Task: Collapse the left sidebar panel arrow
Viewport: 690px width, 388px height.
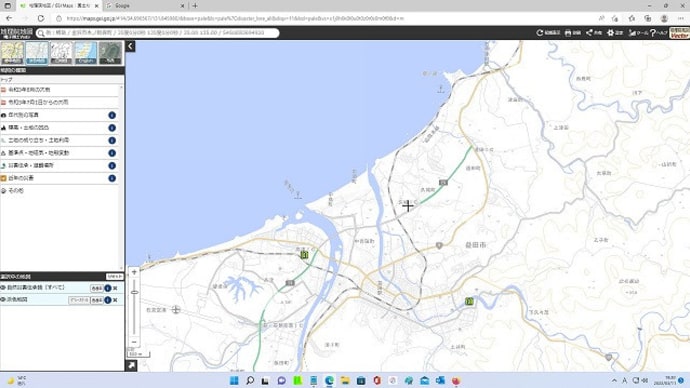Action: pyautogui.click(x=130, y=46)
